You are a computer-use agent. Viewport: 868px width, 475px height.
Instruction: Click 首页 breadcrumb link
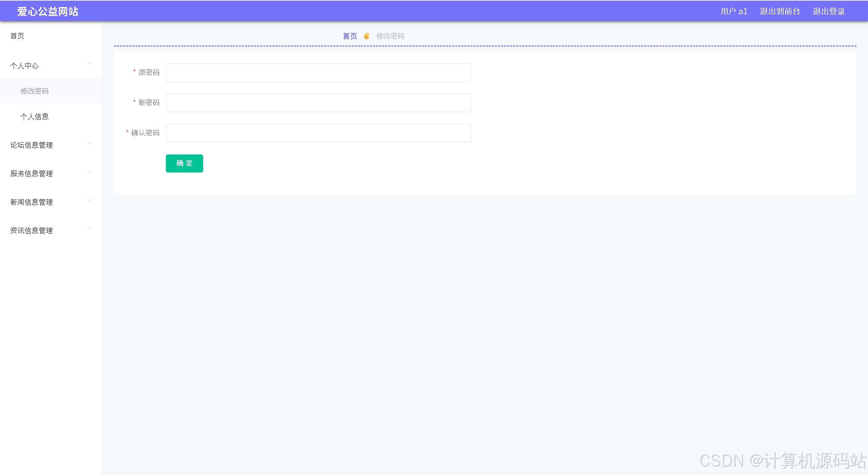click(x=350, y=36)
